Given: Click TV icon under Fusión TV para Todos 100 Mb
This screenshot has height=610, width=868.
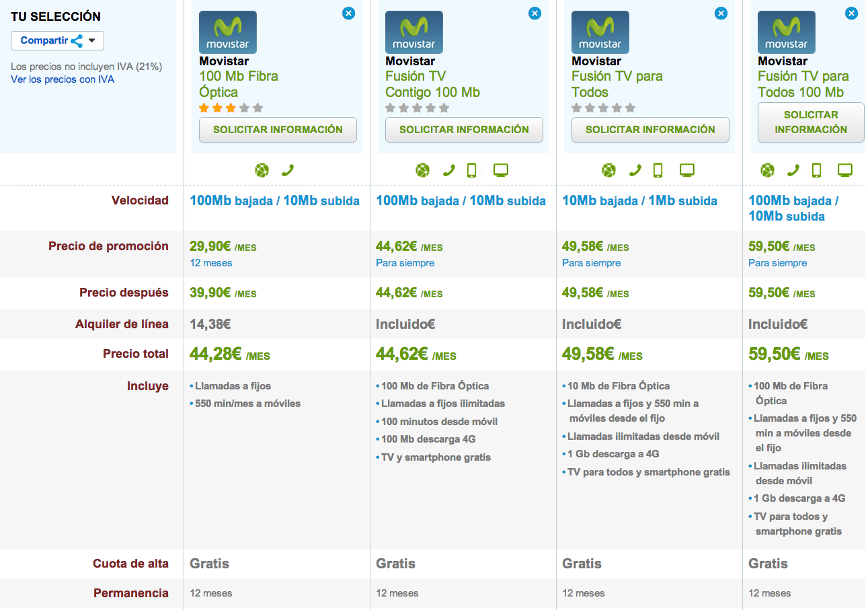Looking at the screenshot, I should [845, 170].
